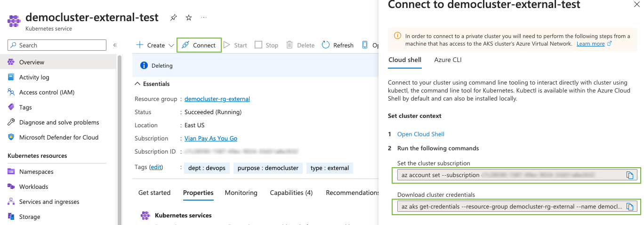
Task: Copy the az aks get-credentials command
Action: coord(630,207)
